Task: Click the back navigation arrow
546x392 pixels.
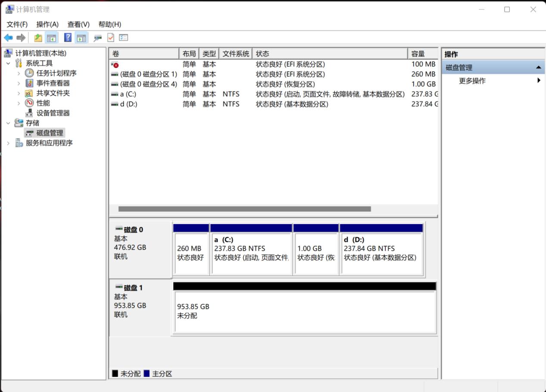Action: pos(8,37)
